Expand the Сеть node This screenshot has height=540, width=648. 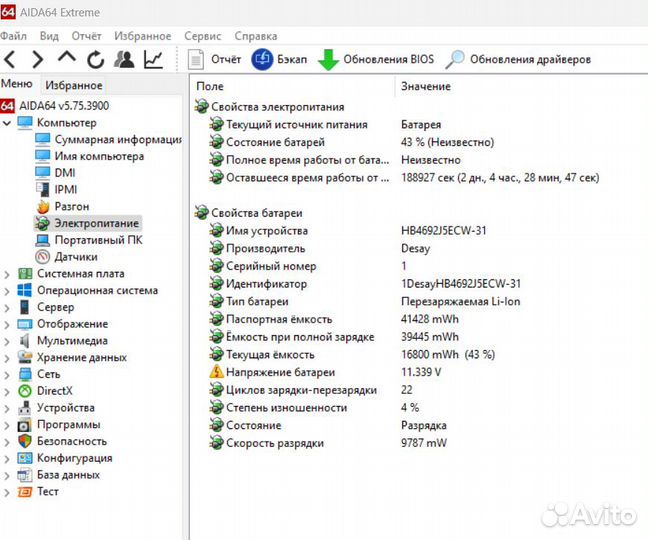click(7, 375)
